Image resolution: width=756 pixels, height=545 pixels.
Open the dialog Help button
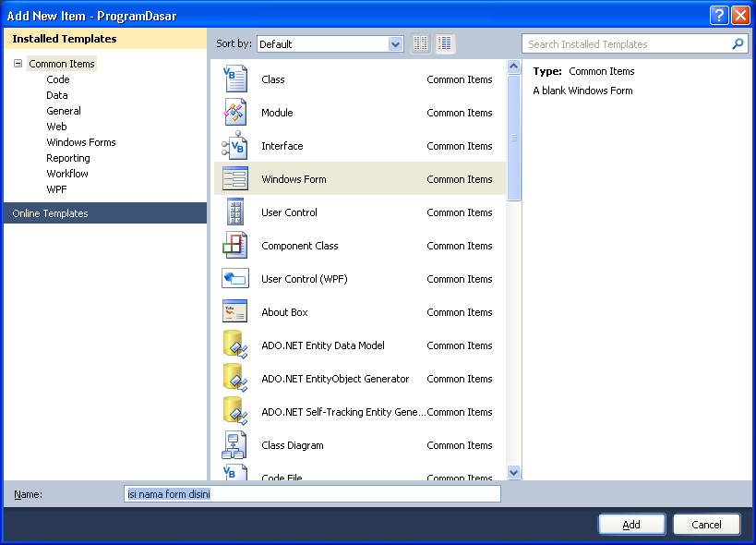point(718,15)
